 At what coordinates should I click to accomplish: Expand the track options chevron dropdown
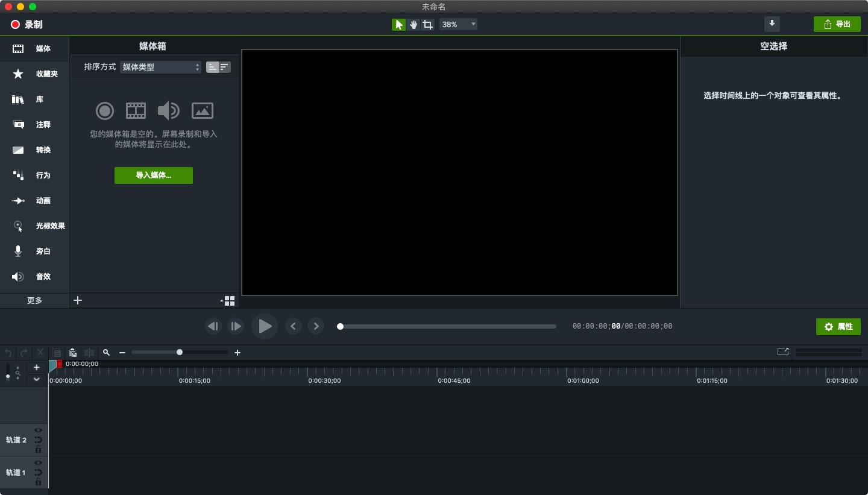pos(36,379)
